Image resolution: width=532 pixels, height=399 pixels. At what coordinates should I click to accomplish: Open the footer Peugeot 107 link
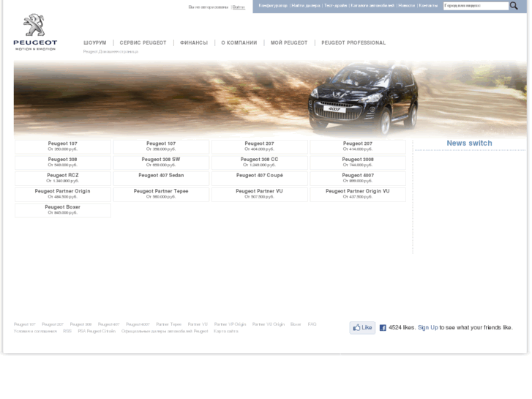point(25,324)
